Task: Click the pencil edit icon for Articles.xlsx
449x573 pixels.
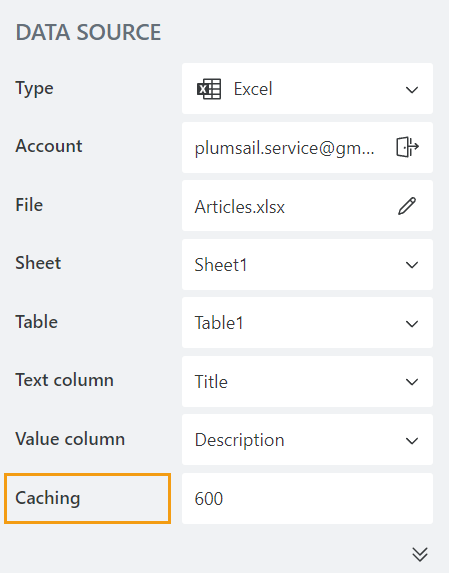Action: [x=407, y=206]
